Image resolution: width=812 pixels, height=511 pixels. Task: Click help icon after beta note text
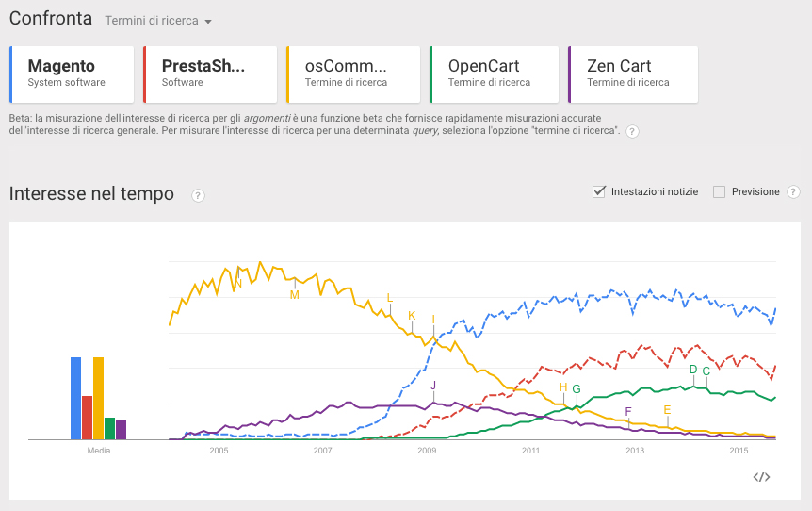point(632,131)
